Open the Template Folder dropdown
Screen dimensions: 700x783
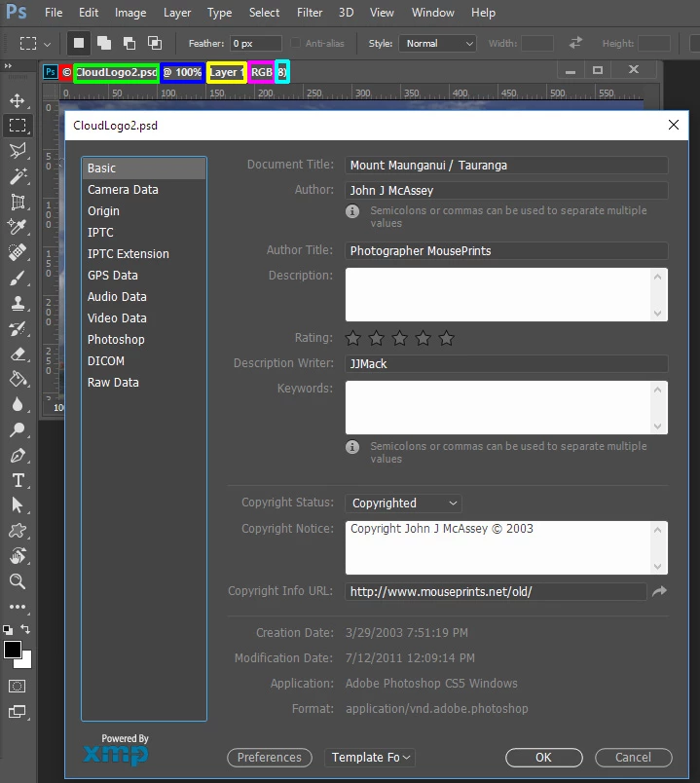(370, 757)
